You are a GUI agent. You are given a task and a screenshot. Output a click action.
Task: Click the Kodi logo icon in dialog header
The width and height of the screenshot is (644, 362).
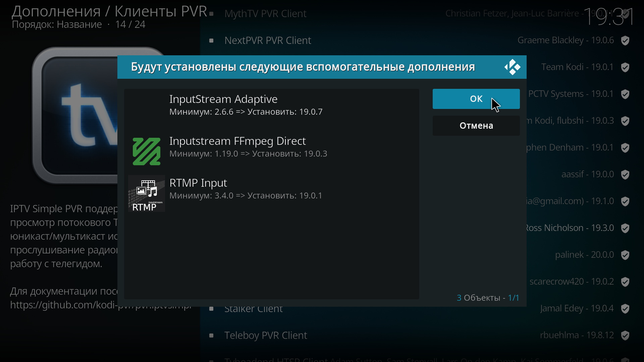coord(512,67)
